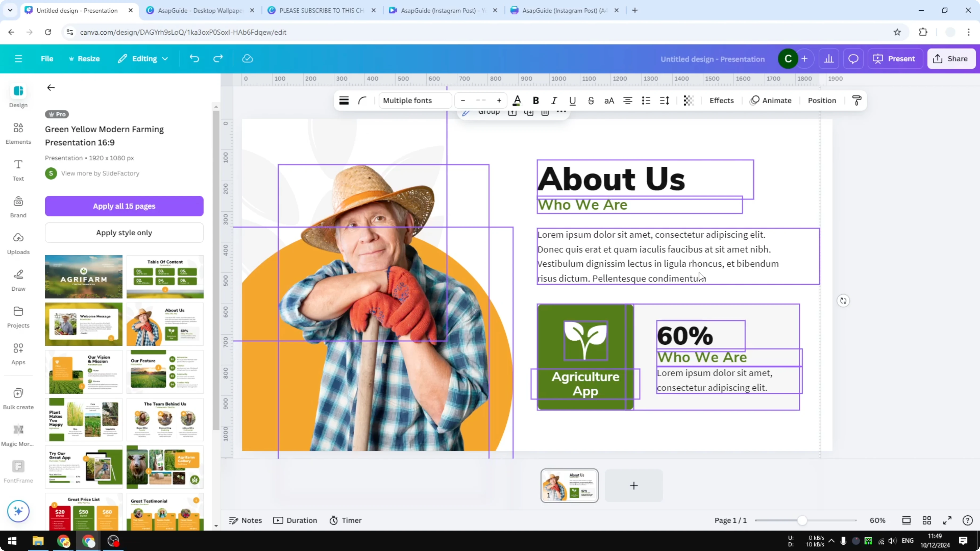Select the page 1 thumbnail
Image resolution: width=980 pixels, height=551 pixels.
tap(569, 486)
